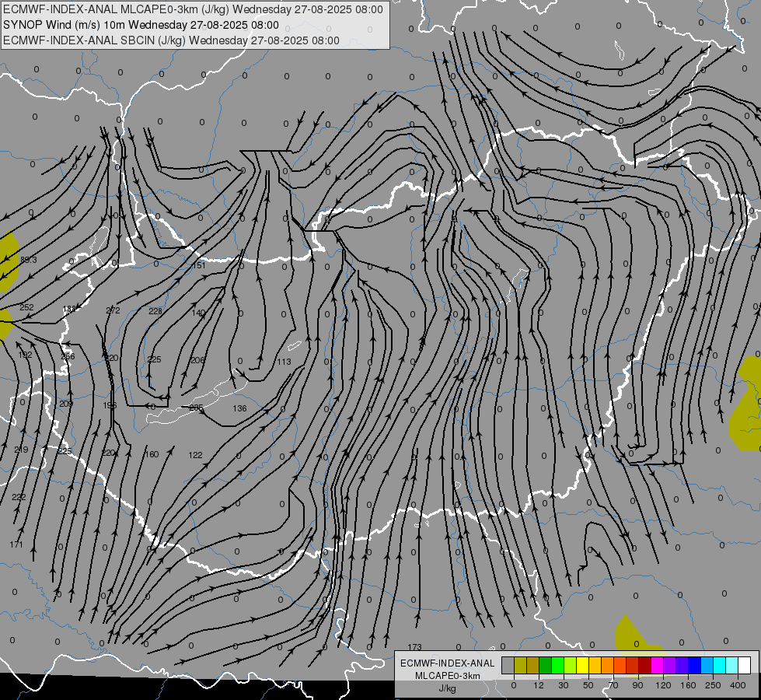761x700 pixels.
Task: Click the gray legend swatch for zero
Action: [x=508, y=665]
